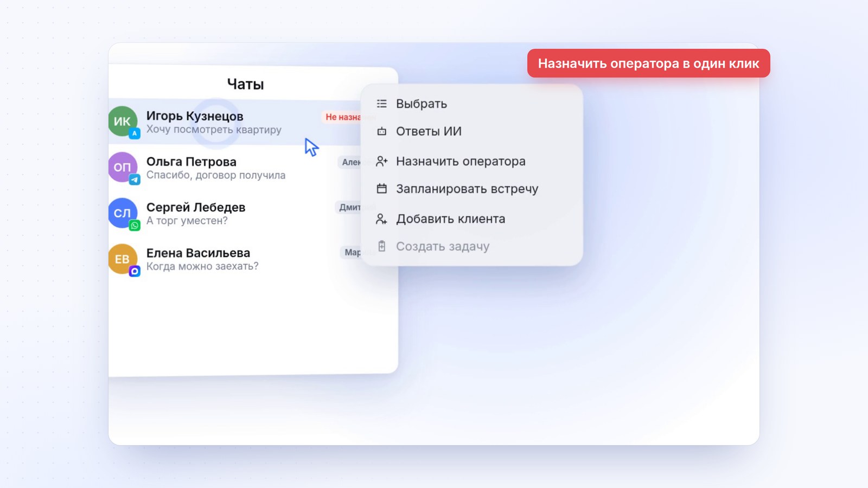868x488 pixels.
Task: Click the Avito badge on Игорь's avatar
Action: pos(135,133)
